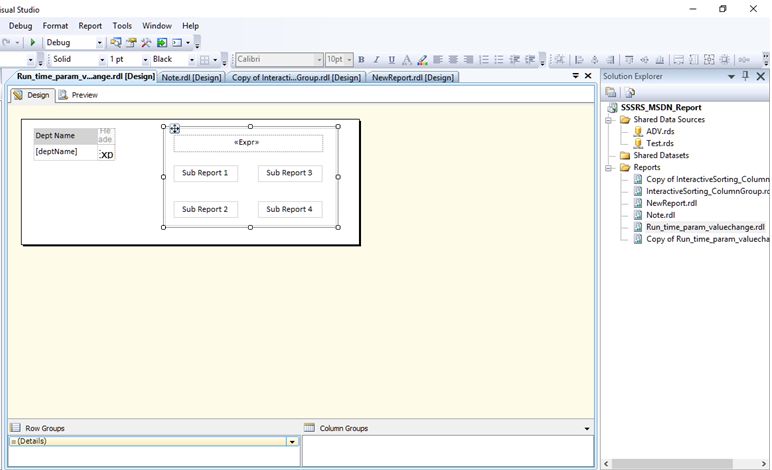Pin the Solution Explorer panel

[745, 76]
